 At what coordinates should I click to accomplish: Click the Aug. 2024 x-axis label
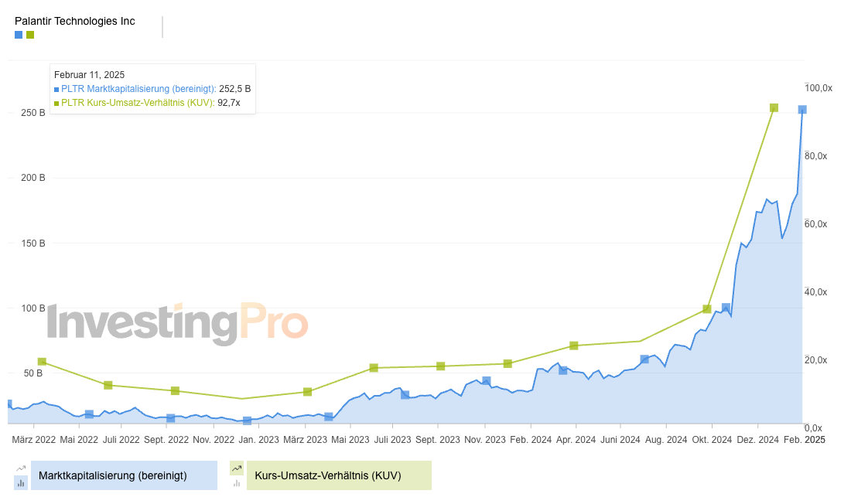click(666, 439)
